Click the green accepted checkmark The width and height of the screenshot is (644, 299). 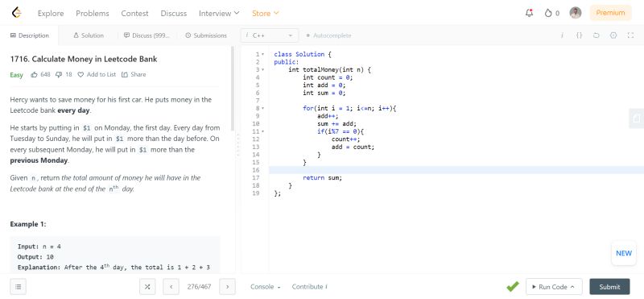coord(512,286)
